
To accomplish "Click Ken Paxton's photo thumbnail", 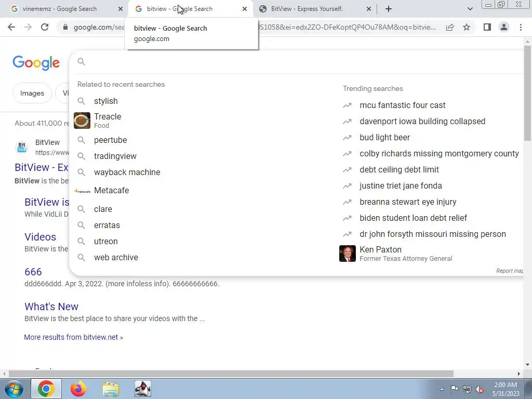I will (348, 254).
